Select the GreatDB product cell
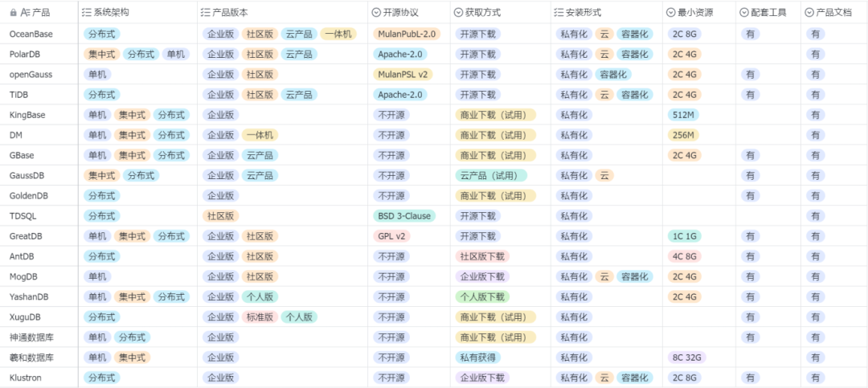 [x=39, y=236]
